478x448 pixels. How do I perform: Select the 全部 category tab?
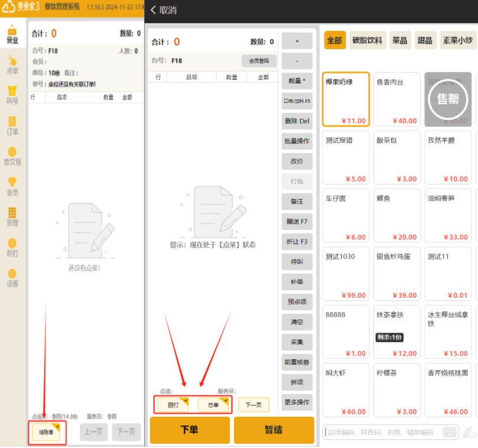coord(335,40)
